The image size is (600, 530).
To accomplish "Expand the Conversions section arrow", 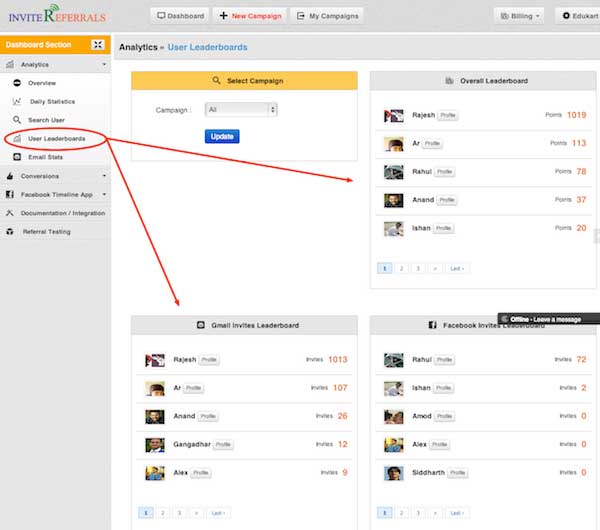I will [104, 176].
